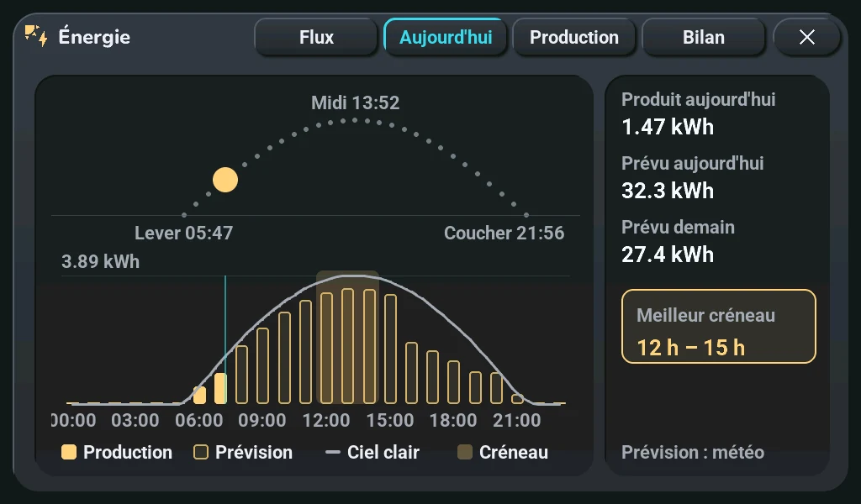
Task: Click the 'Coucher 21:56' sunset label
Action: pos(504,233)
